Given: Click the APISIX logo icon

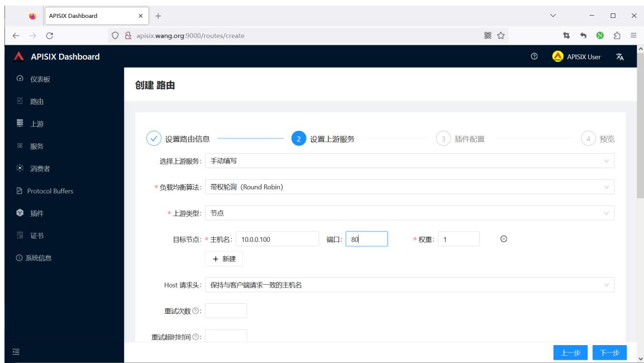Looking at the screenshot, I should (18, 56).
